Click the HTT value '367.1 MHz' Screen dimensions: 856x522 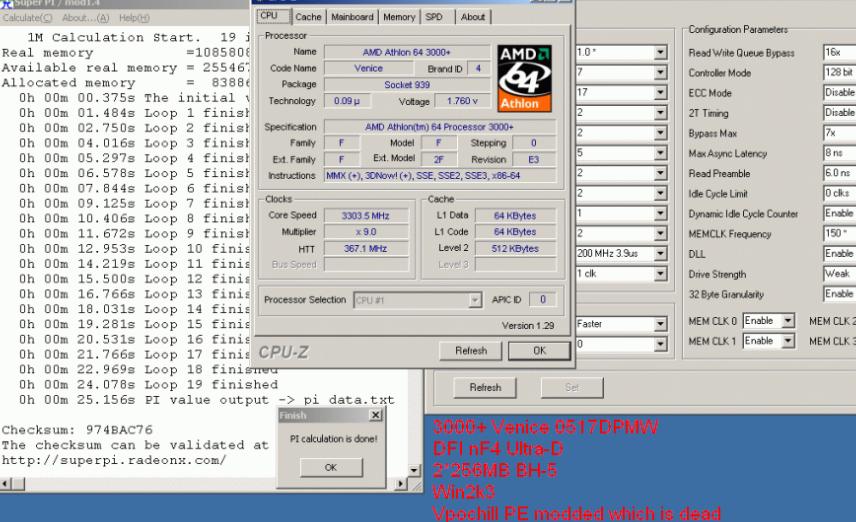pyautogui.click(x=366, y=248)
